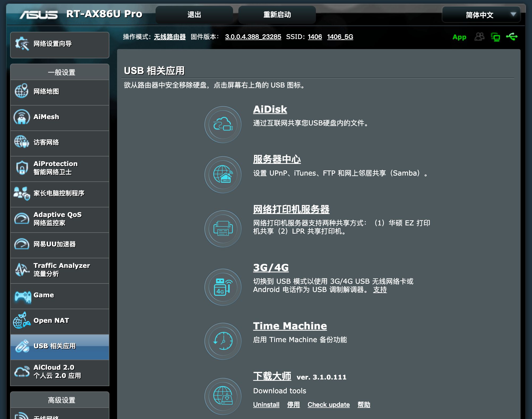
Task: Open the 网络打印机服务器 link
Action: click(291, 209)
